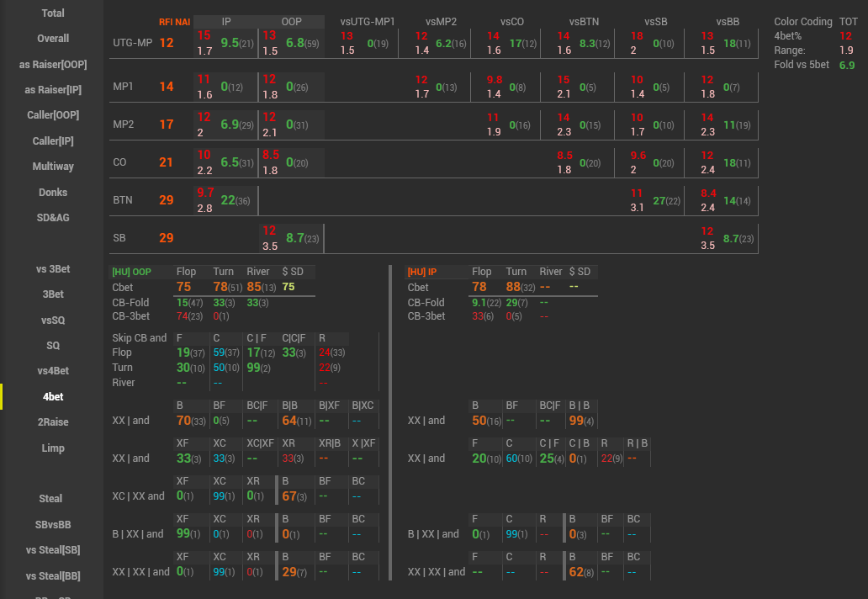Click the Color Coding legend label

tap(802, 22)
